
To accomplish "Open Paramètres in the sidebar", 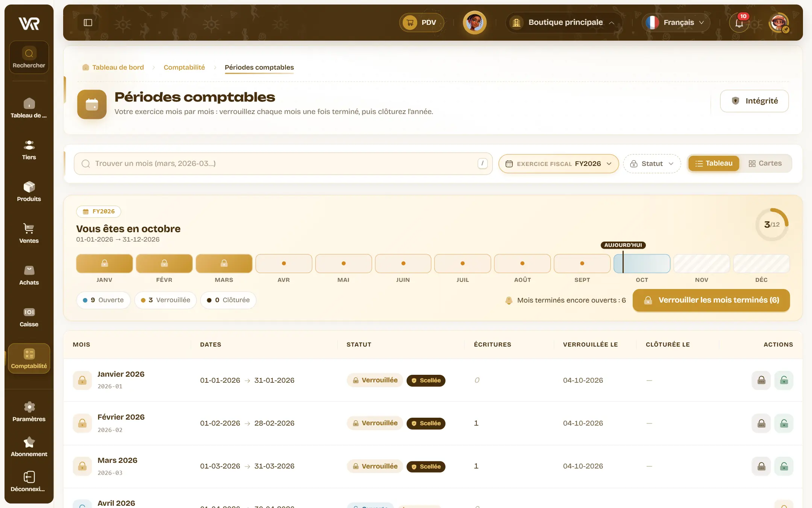I will coord(29,412).
